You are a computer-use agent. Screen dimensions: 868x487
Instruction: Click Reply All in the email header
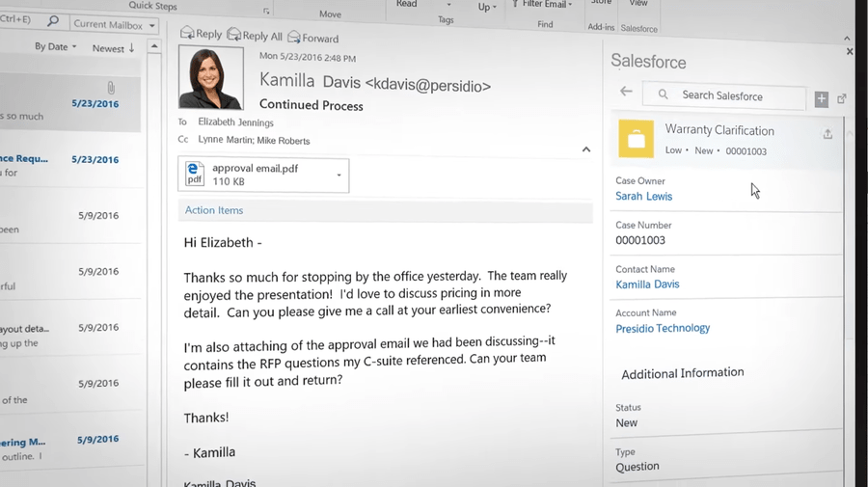pos(256,36)
